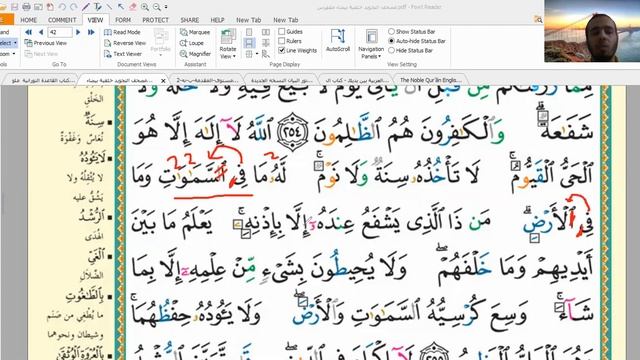Open the FORM ribbon tab
640x360 pixels.
coord(123,20)
